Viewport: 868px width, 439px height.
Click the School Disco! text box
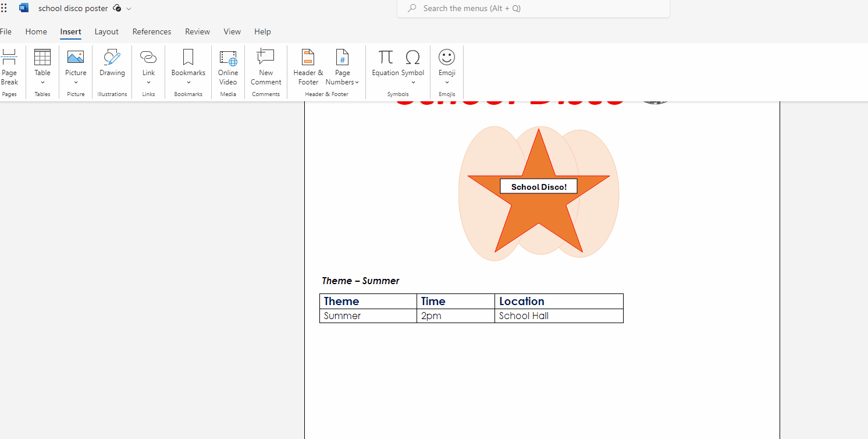539,187
